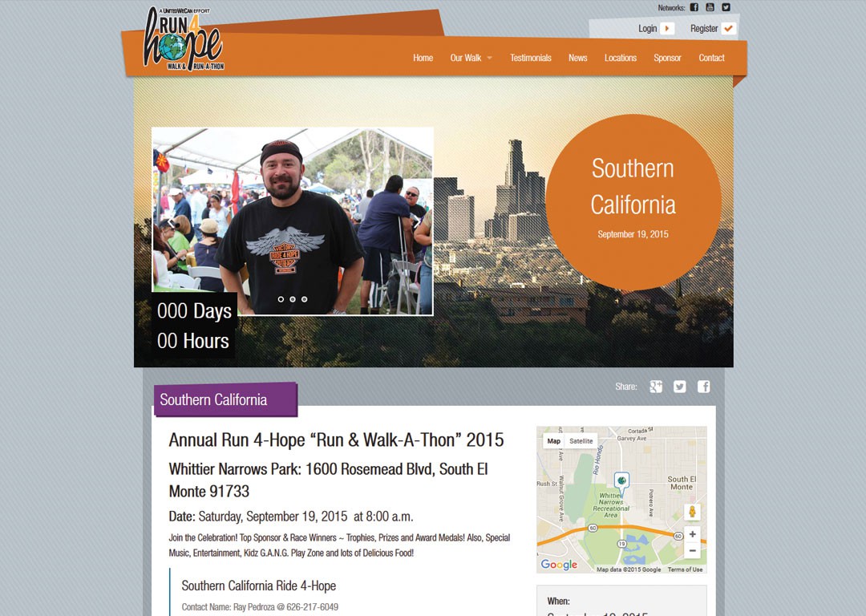
Task: Click the Register button
Action: click(713, 29)
